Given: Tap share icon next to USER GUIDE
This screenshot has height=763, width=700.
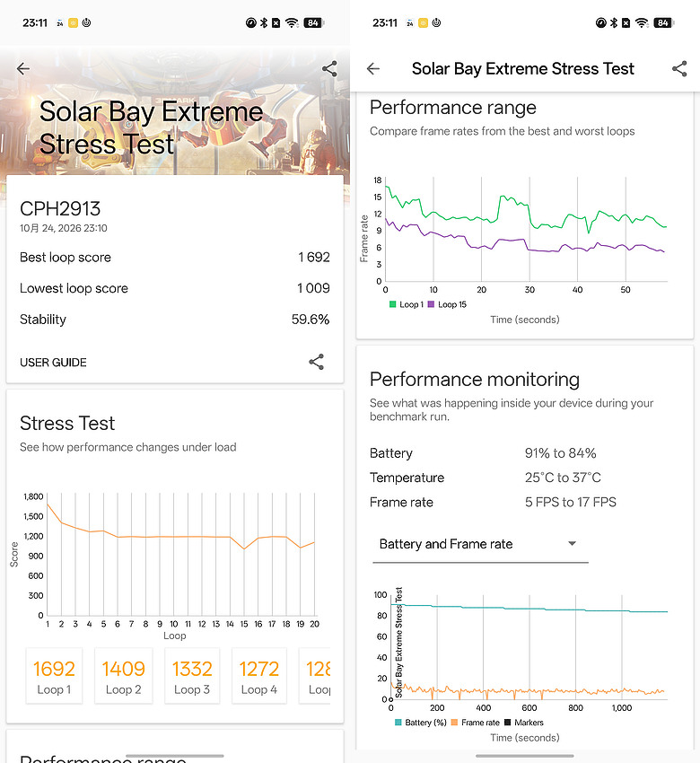Looking at the screenshot, I should (316, 362).
